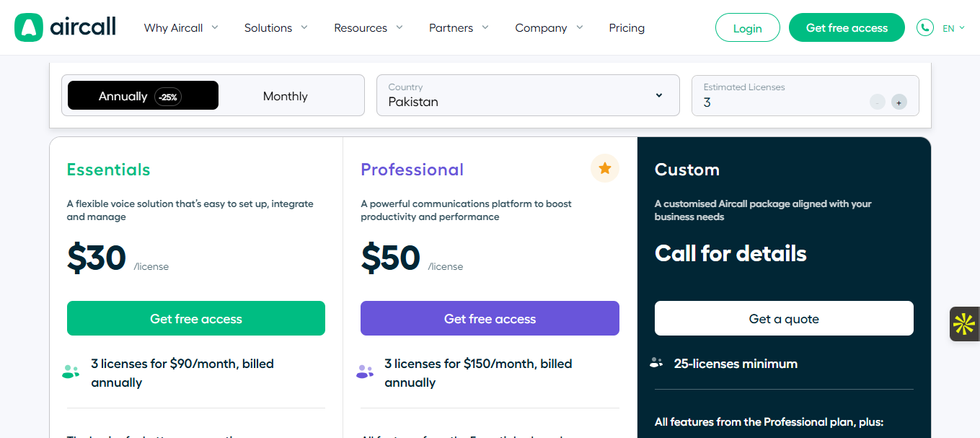The width and height of the screenshot is (980, 438).
Task: Go to the Pricing page link
Action: (627, 28)
